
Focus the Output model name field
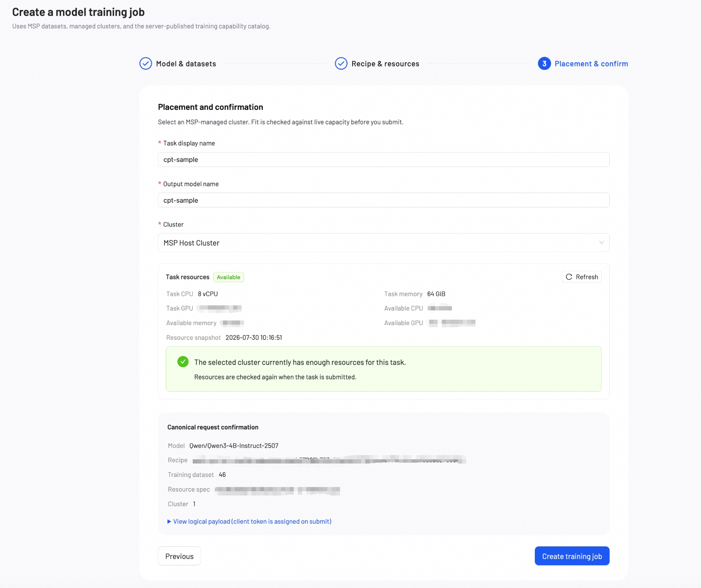[x=383, y=200]
